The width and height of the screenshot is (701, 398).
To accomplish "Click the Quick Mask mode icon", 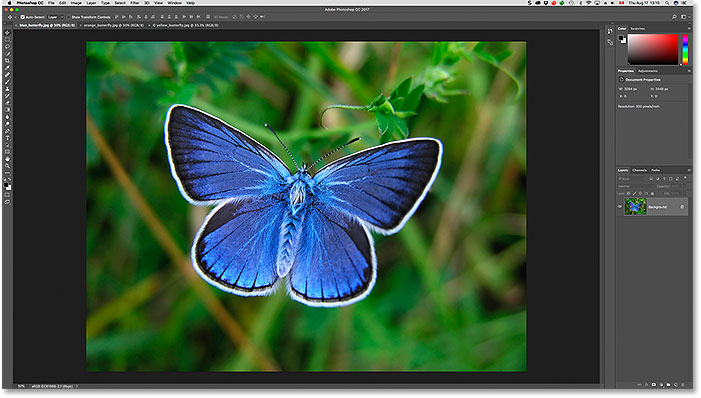I will pyautogui.click(x=7, y=195).
